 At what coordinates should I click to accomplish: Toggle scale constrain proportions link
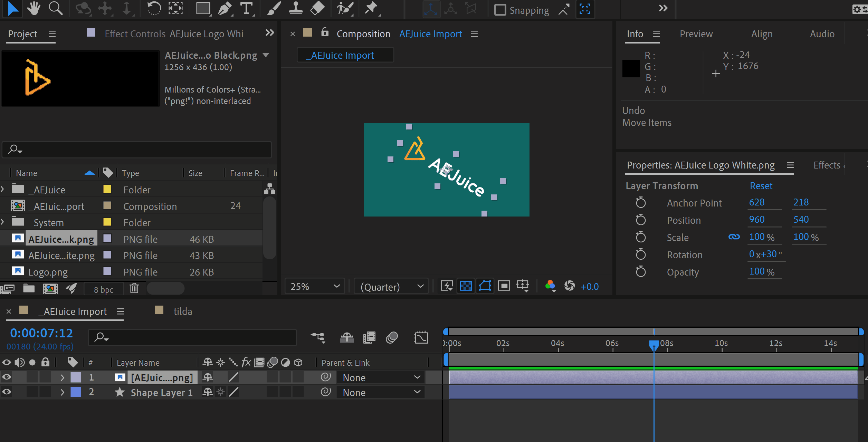tap(734, 237)
